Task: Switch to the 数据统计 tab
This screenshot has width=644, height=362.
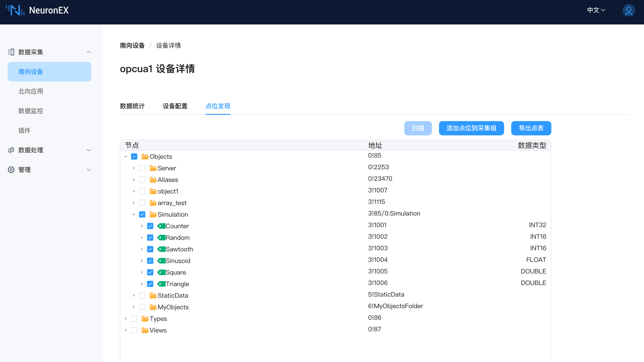Action: (132, 106)
